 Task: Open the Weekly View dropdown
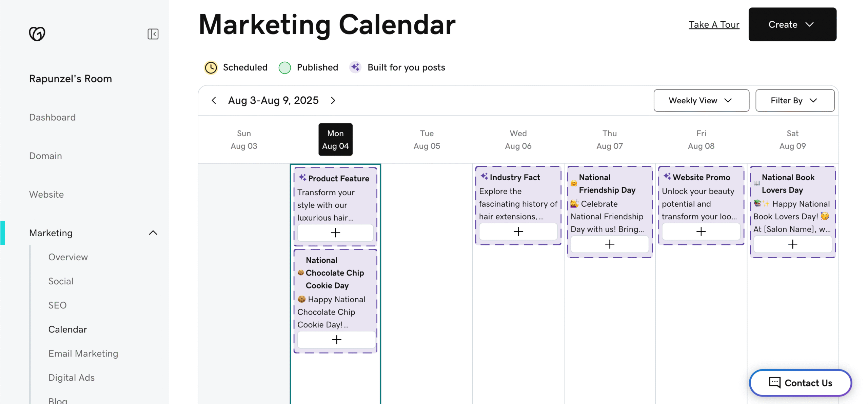(701, 100)
